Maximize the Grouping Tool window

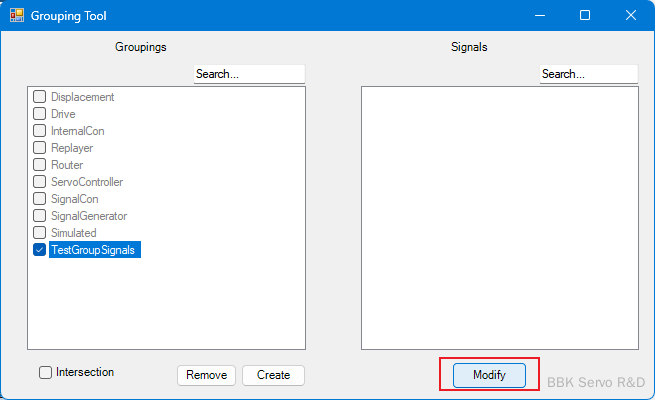coord(585,16)
